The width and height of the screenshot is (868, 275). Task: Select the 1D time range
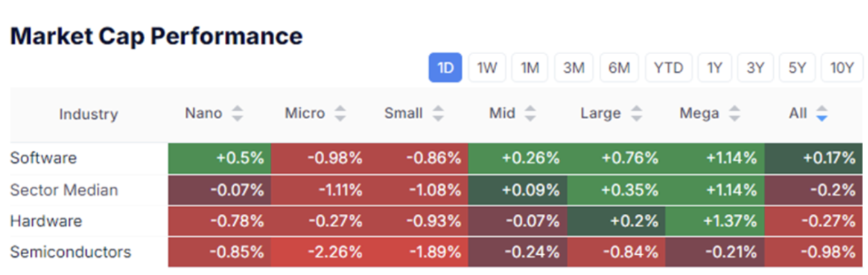445,68
